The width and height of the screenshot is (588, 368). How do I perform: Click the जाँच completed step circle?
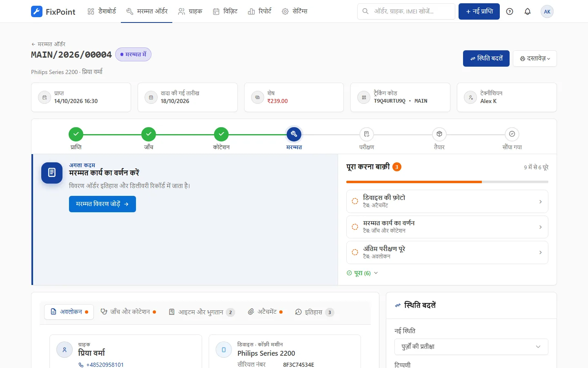(x=149, y=134)
